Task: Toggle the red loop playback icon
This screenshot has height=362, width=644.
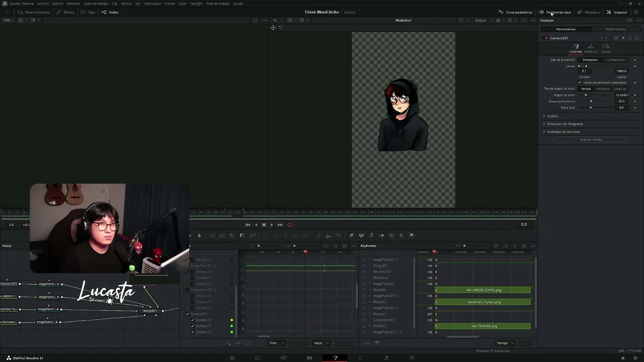Action: 290,225
